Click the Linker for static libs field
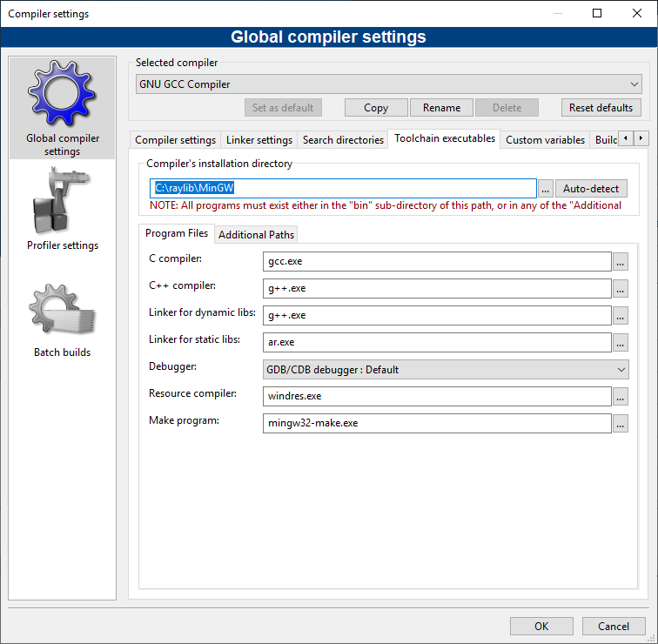Viewport: 658px width, 644px height. click(437, 342)
